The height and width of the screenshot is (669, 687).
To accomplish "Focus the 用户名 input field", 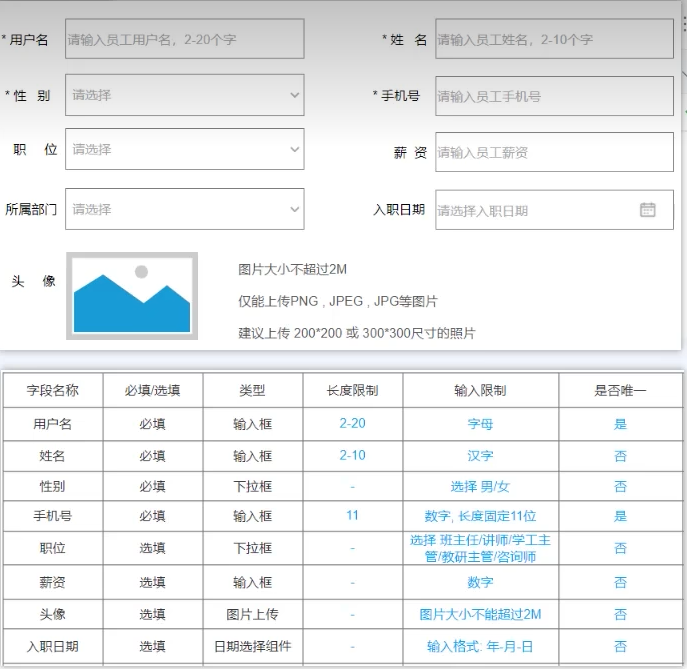I will [x=184, y=40].
